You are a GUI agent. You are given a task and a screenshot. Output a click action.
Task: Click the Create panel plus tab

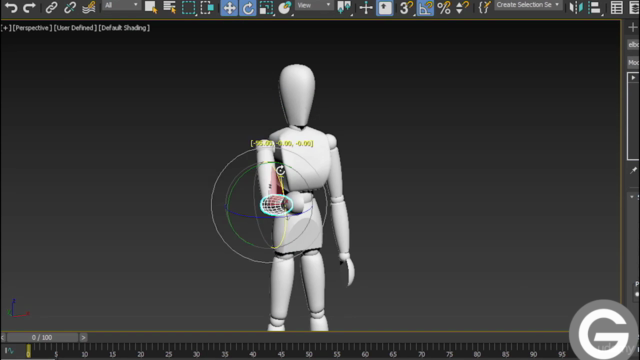[633, 28]
